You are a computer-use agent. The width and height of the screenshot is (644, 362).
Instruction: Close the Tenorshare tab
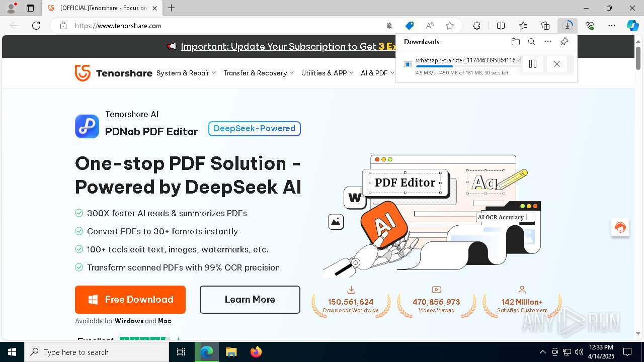(154, 8)
